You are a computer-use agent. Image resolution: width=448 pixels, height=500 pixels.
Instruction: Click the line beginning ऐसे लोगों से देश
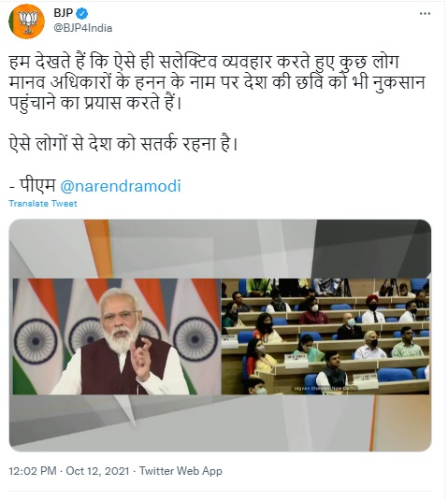[123, 144]
